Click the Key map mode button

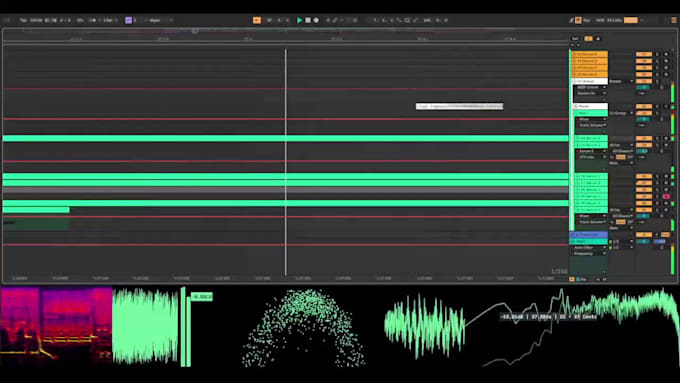[x=587, y=20]
